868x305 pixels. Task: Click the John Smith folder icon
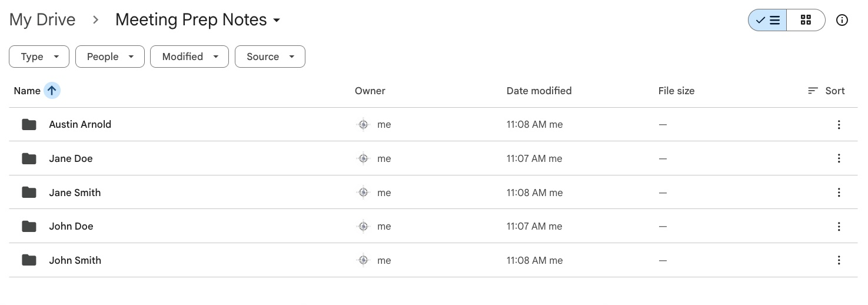[29, 260]
